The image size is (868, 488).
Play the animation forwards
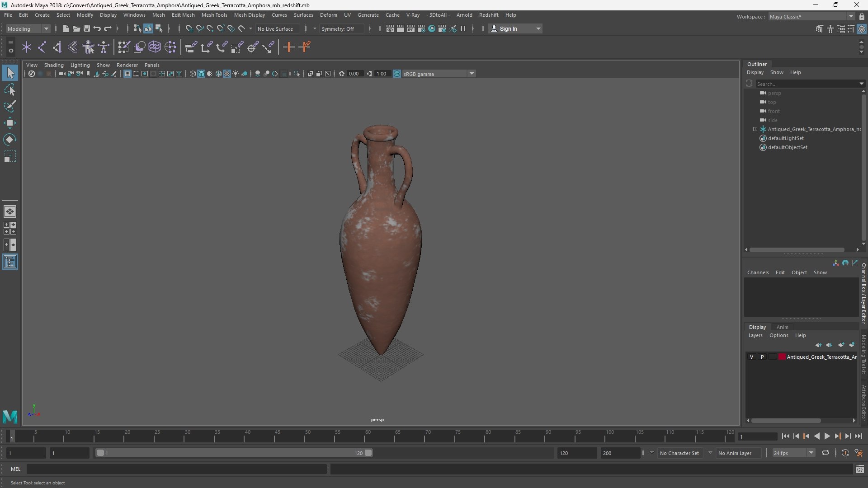click(827, 436)
